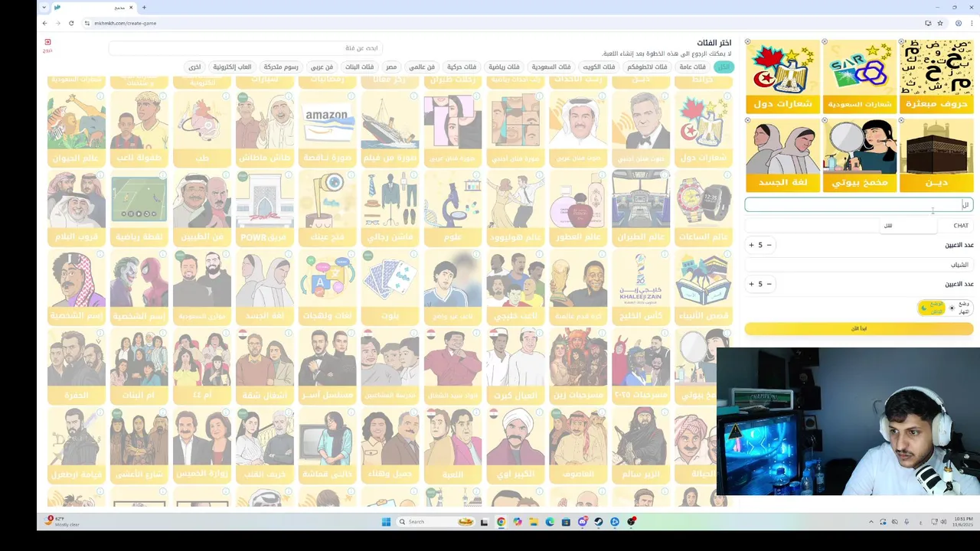Open info icon on علوم card
Image resolution: width=980 pixels, height=551 pixels.
477,175
